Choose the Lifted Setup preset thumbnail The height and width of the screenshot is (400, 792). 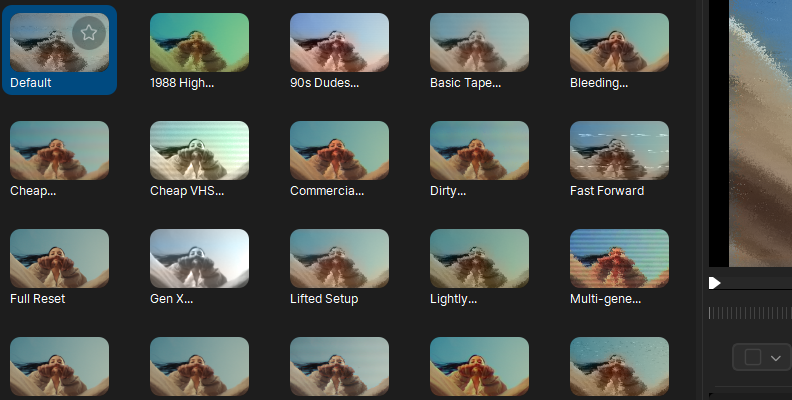pyautogui.click(x=339, y=259)
